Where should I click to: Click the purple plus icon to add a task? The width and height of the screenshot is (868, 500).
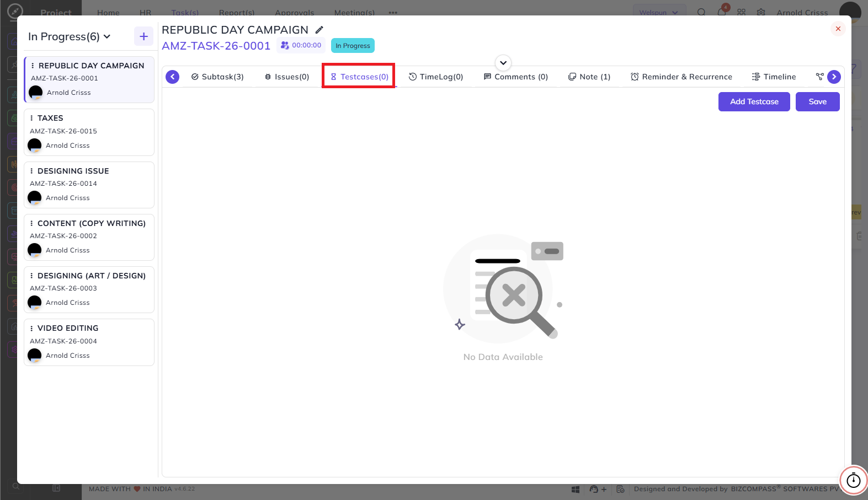point(143,36)
